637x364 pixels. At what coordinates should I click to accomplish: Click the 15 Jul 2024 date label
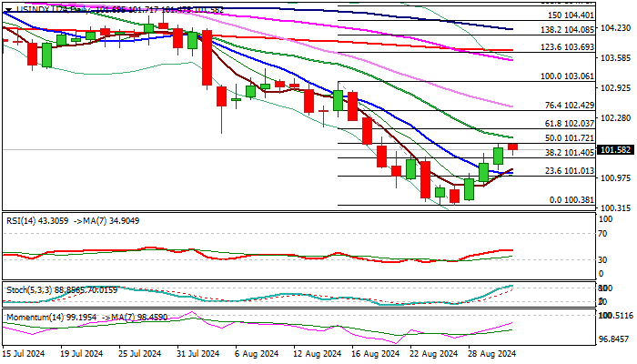click(x=24, y=354)
